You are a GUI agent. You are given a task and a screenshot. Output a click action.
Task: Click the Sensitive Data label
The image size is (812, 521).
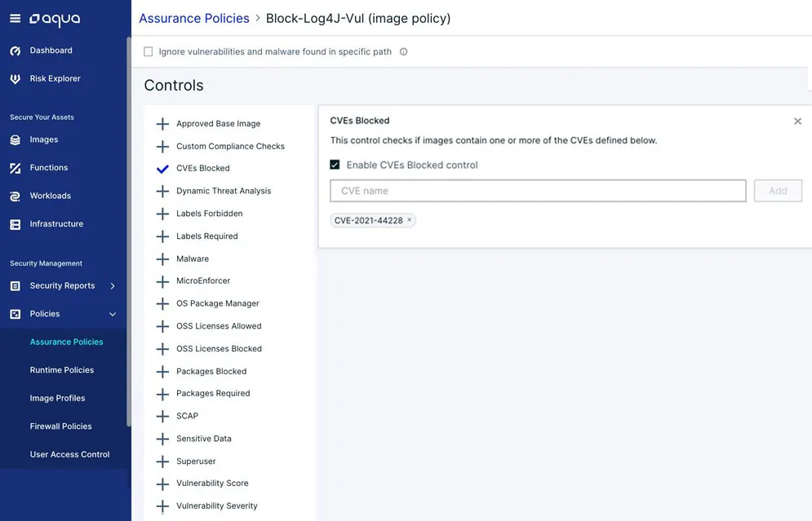pos(203,439)
